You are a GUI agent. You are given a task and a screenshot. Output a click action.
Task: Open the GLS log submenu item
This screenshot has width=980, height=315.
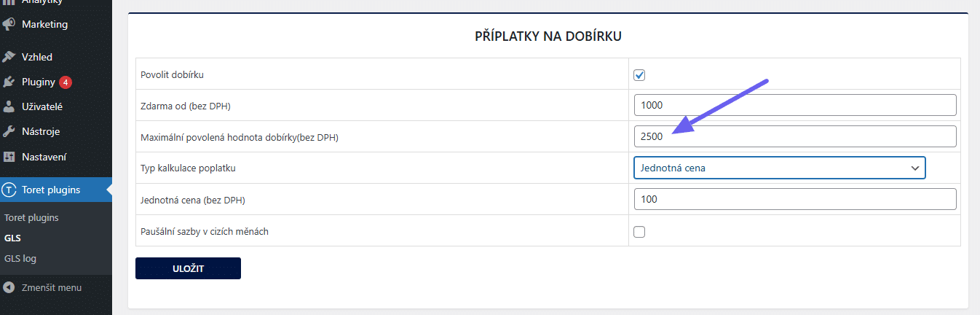click(x=20, y=258)
